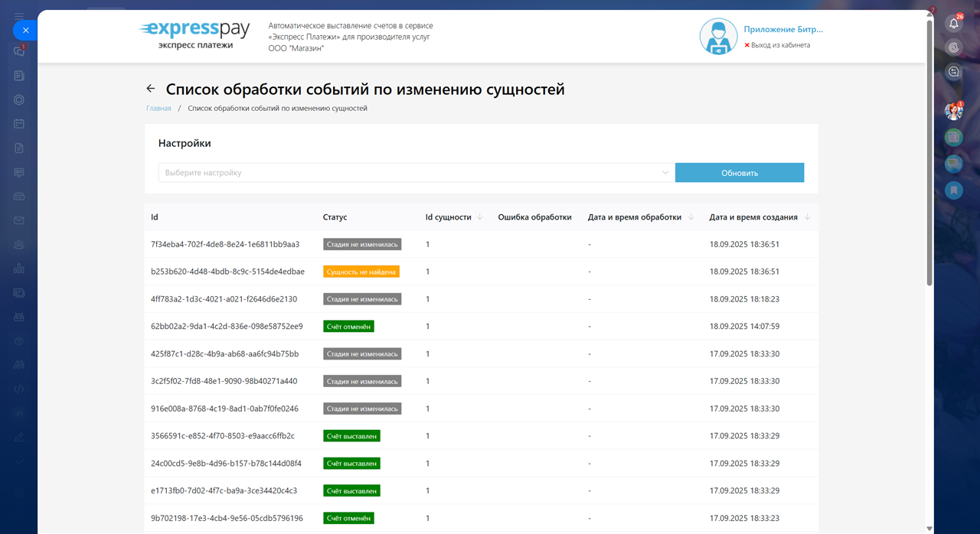Screen dimensions: 980x534
Task: Expand the 'Выберите настройку' dropdown
Action: coord(416,173)
